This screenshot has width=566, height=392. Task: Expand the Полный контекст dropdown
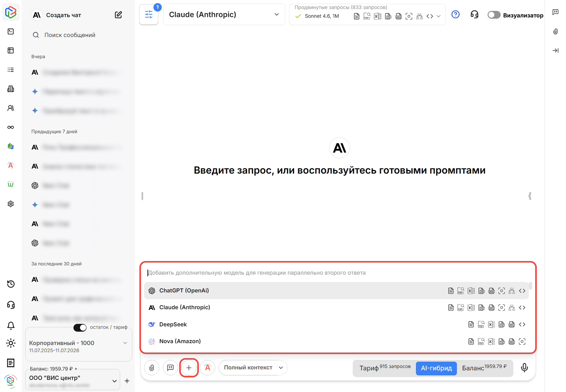253,367
